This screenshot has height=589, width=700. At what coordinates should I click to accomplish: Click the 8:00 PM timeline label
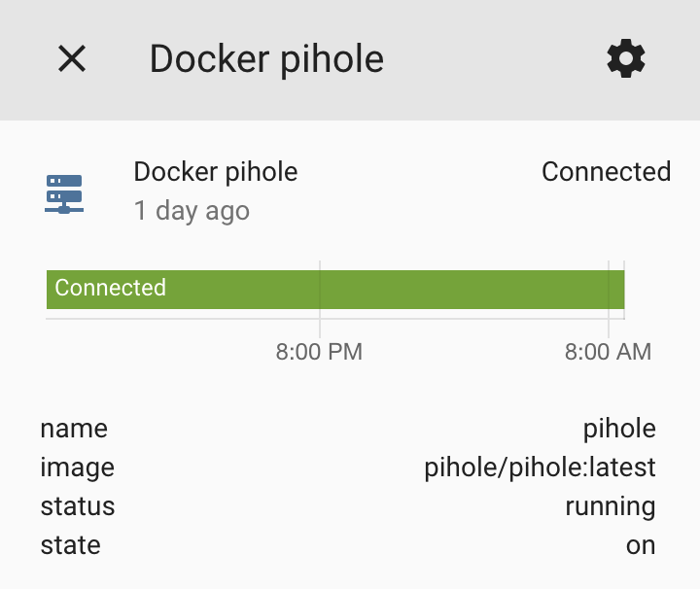pyautogui.click(x=319, y=352)
